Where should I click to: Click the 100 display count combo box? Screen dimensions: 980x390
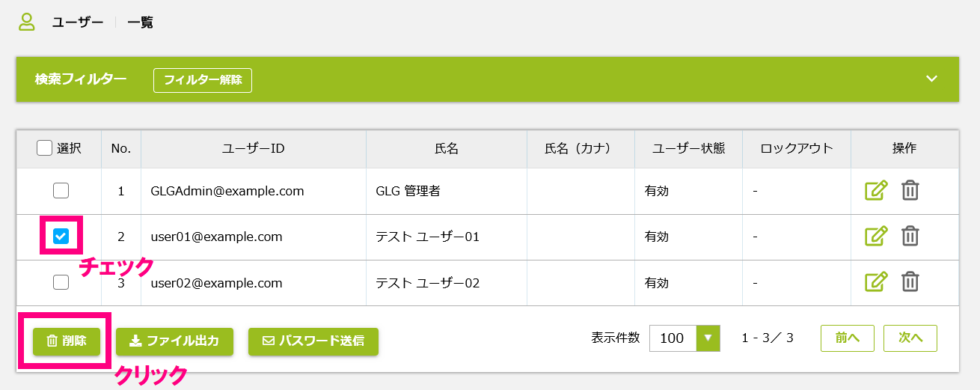(685, 338)
